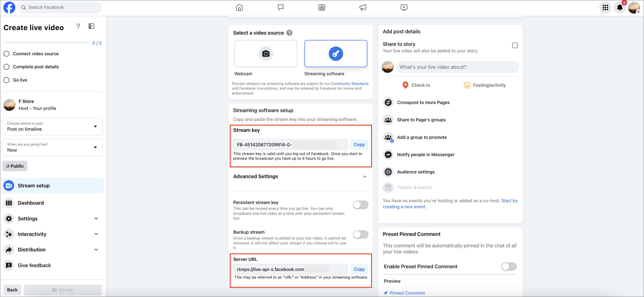Open Facebook home via logo
Screen dimensions: 644x297
(x=9, y=7)
